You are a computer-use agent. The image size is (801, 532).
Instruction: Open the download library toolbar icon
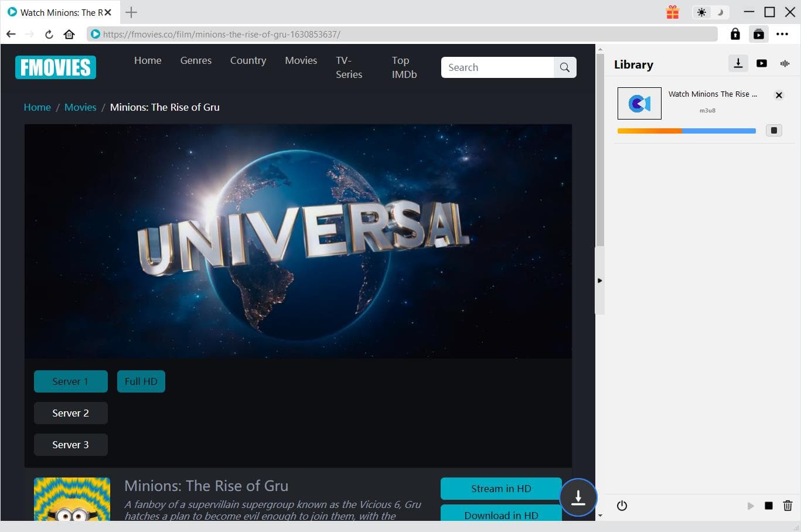758,34
